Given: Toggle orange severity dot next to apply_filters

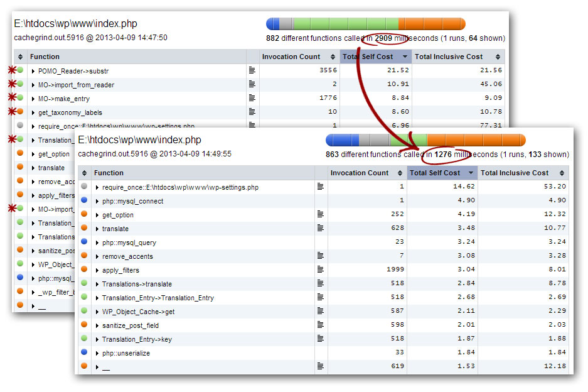Looking at the screenshot, I should coord(83,270).
